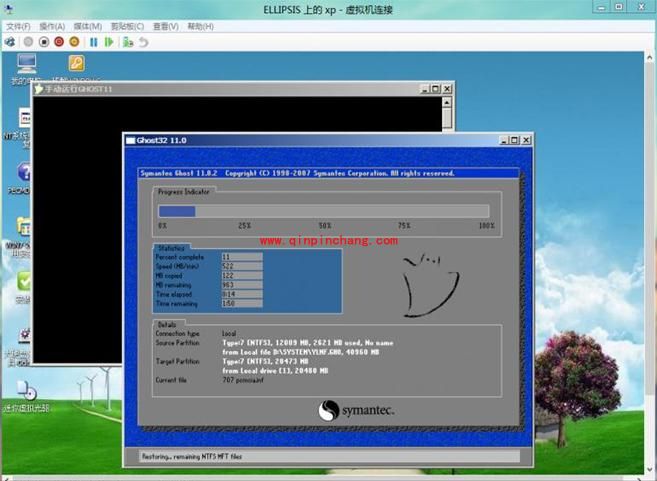The width and height of the screenshot is (657, 481).
Task: Click the orange Save state icon
Action: coord(75,42)
